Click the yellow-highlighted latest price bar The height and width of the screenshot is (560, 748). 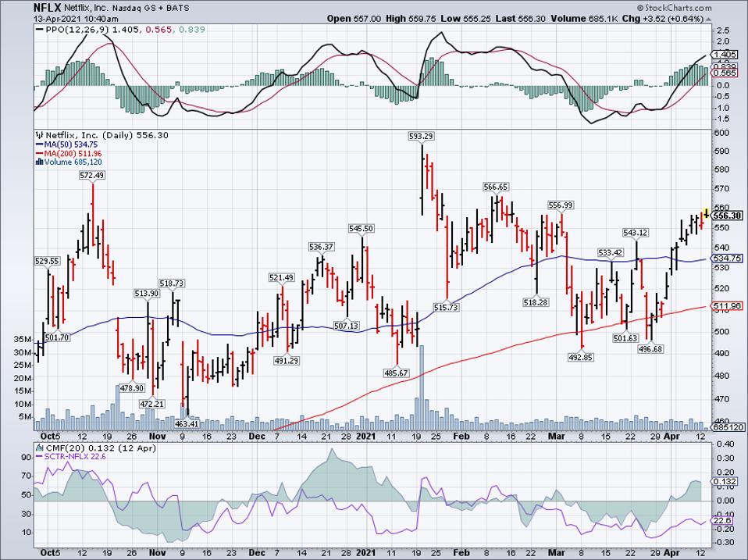click(706, 212)
